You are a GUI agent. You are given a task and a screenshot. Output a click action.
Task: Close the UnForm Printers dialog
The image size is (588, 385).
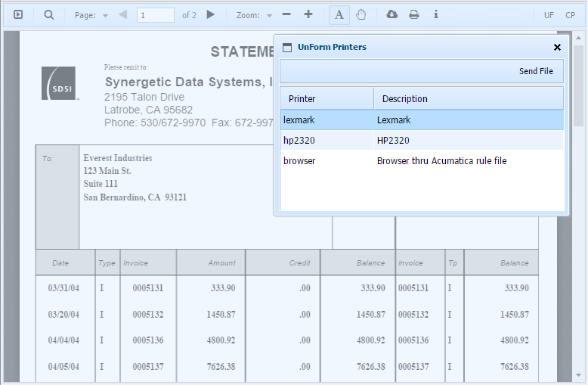(x=557, y=47)
